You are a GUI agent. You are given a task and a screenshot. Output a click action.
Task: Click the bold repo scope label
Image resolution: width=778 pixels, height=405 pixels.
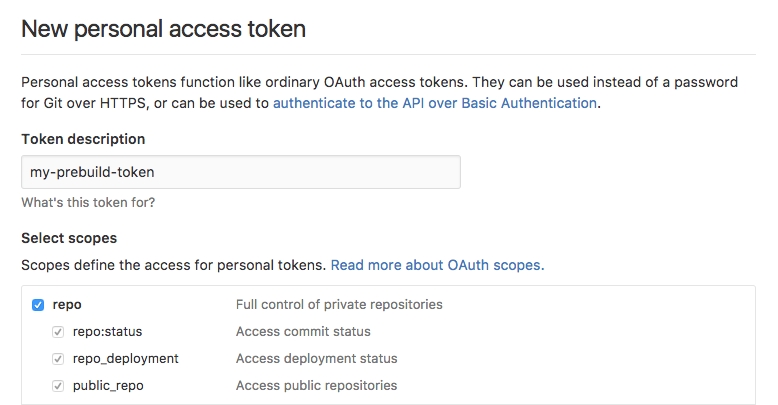coord(67,305)
